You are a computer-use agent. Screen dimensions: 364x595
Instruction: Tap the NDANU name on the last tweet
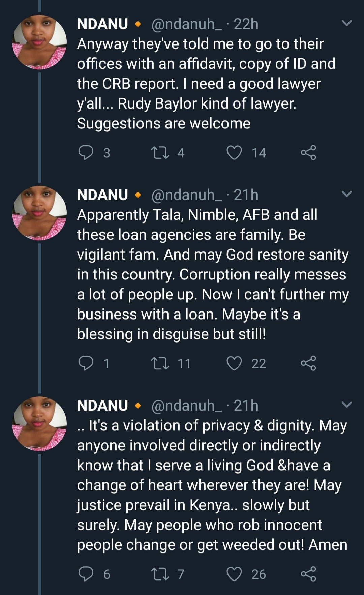pos(102,406)
